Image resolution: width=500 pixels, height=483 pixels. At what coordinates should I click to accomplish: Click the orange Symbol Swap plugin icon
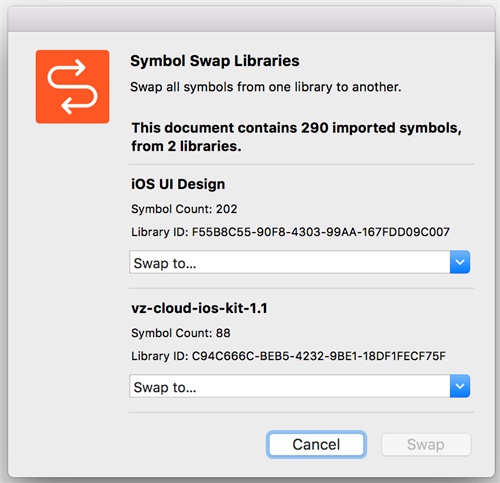[x=72, y=87]
